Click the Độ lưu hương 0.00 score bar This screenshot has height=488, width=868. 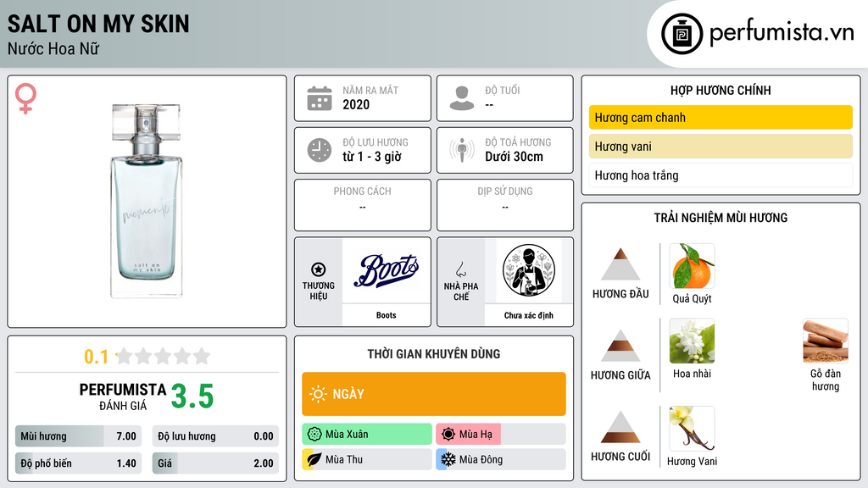(x=215, y=436)
